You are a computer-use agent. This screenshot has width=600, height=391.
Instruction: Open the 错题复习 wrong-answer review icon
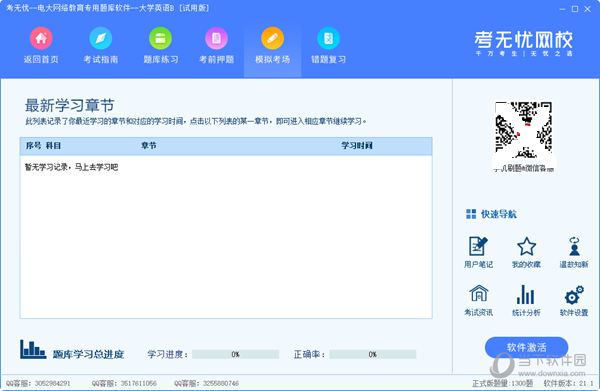[x=328, y=38]
